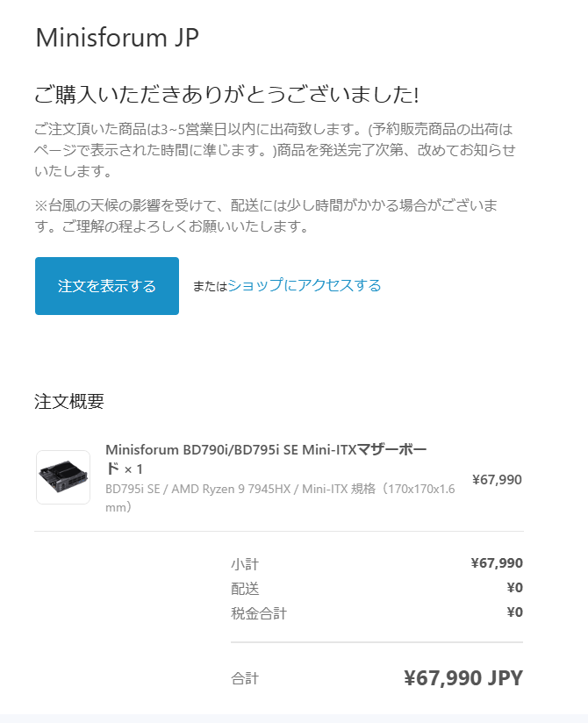
Task: Click the 台風 typhoon delay notice text
Action: (x=266, y=215)
